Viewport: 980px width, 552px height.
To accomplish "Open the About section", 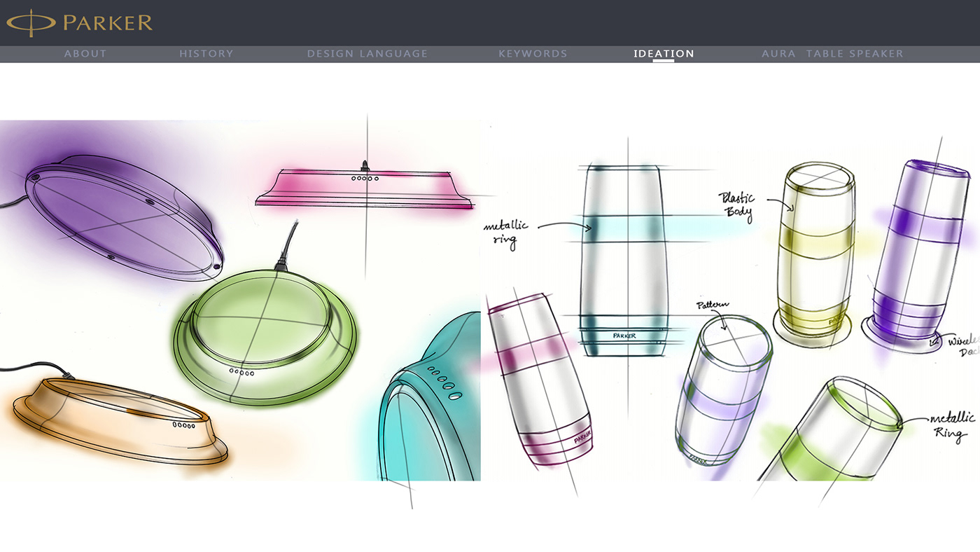I will [x=85, y=54].
